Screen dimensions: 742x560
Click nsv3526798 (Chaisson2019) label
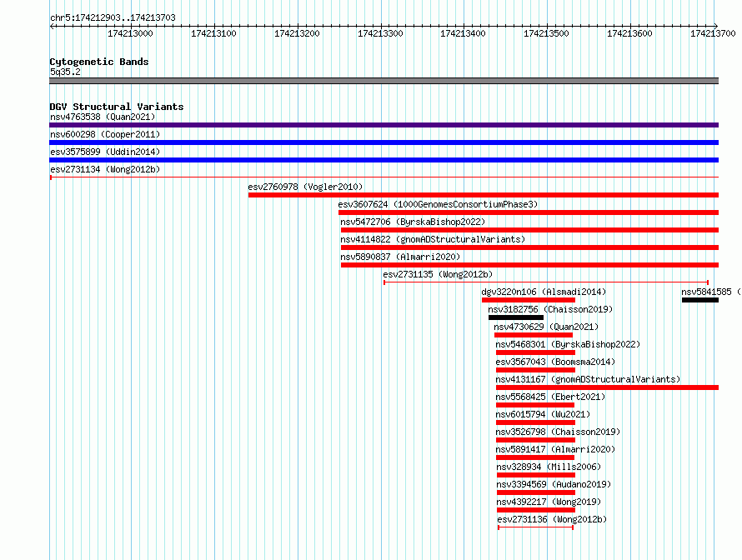coord(558,432)
